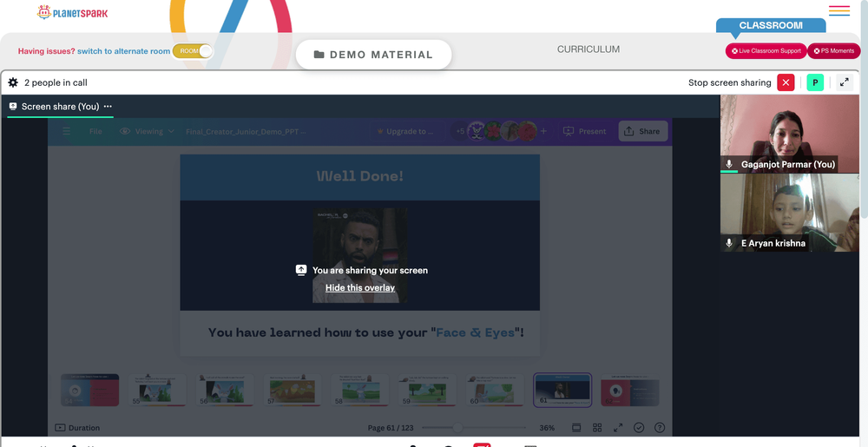The image size is (868, 447).
Task: Expand the call to fullscreen
Action: (x=845, y=82)
